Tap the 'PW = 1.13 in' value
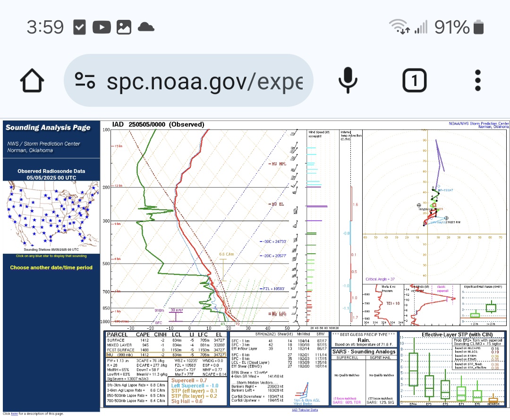 (x=118, y=360)
